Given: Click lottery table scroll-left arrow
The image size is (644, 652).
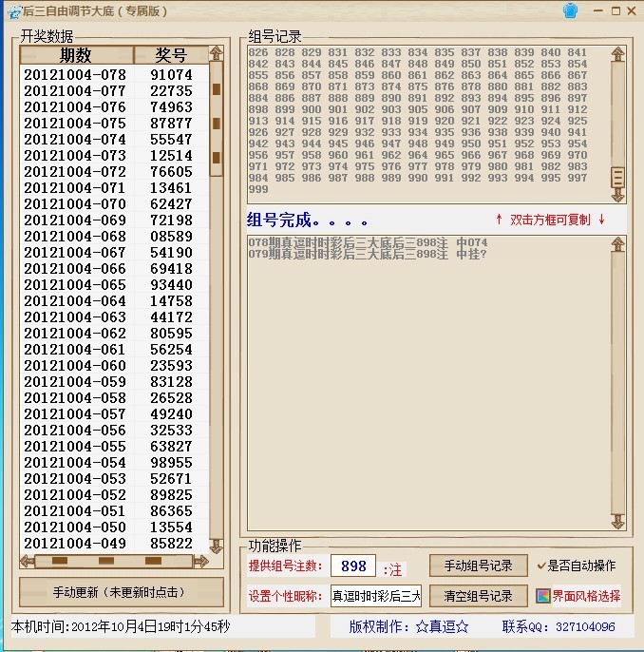Looking at the screenshot, I should (x=28, y=562).
